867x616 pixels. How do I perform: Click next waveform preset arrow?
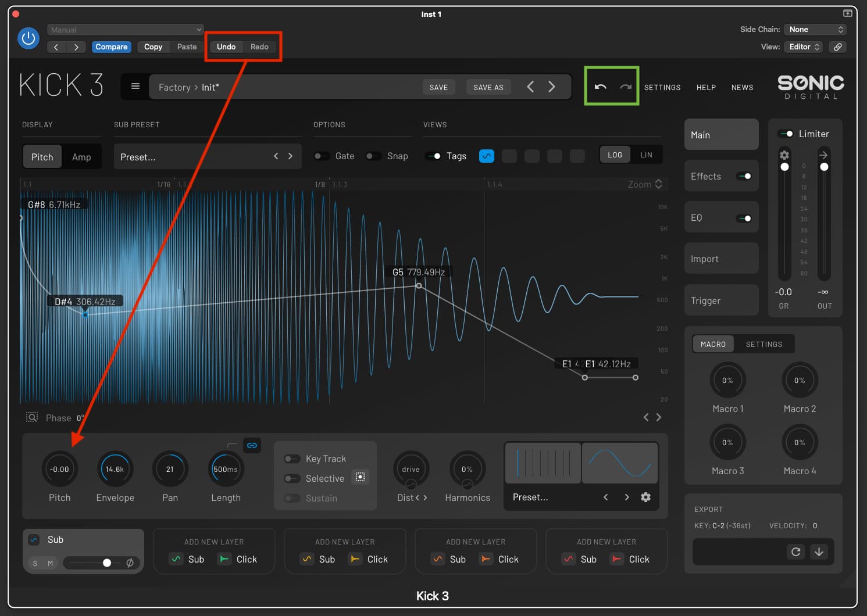click(x=626, y=497)
